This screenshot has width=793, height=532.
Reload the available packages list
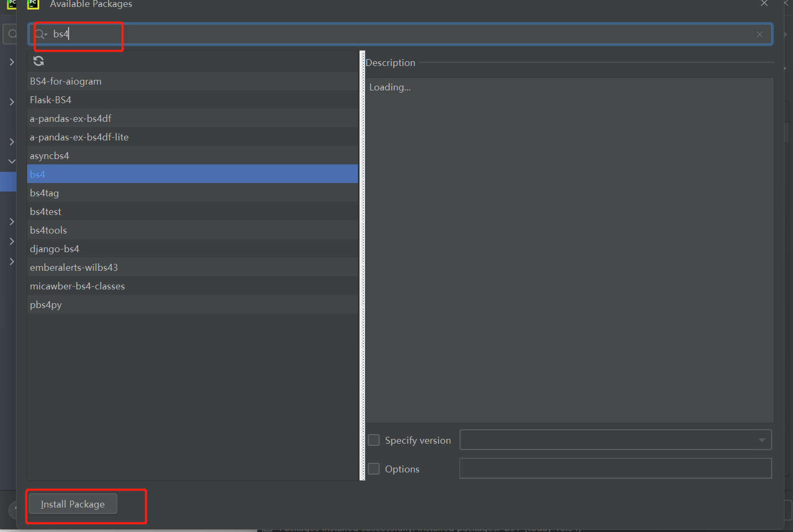[39, 61]
